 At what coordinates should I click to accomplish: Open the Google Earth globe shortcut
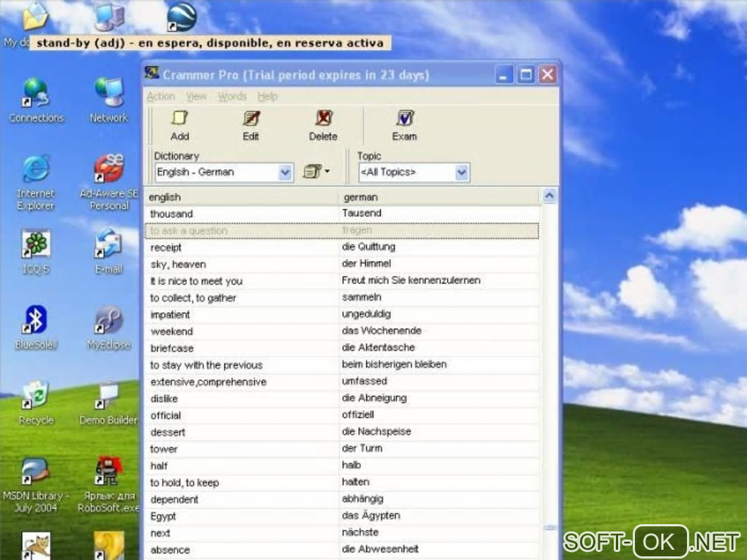tap(182, 17)
